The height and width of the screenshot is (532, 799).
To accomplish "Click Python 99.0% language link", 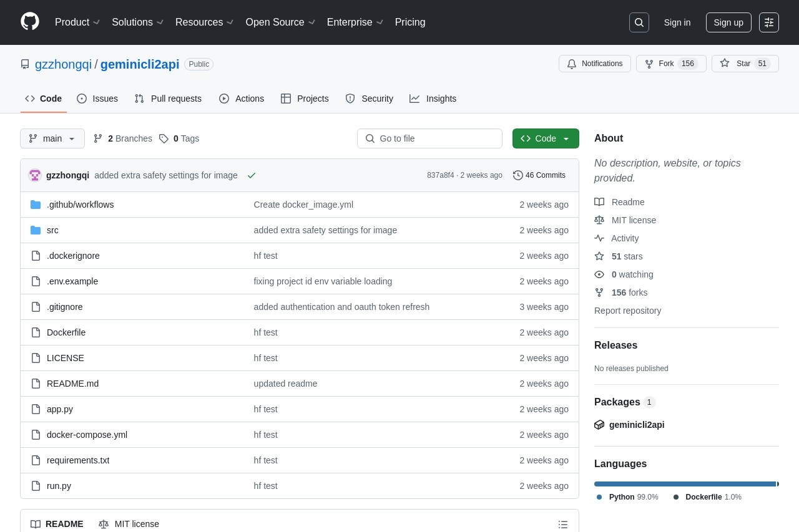I will (x=627, y=497).
